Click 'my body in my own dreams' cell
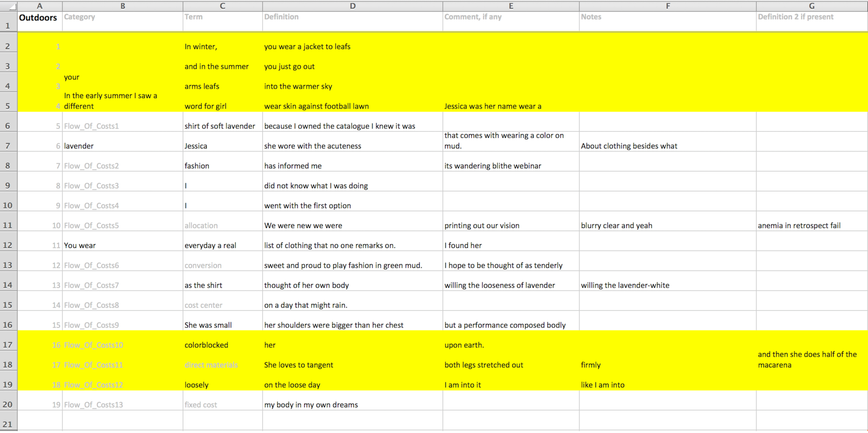868x433 pixels. coord(352,400)
